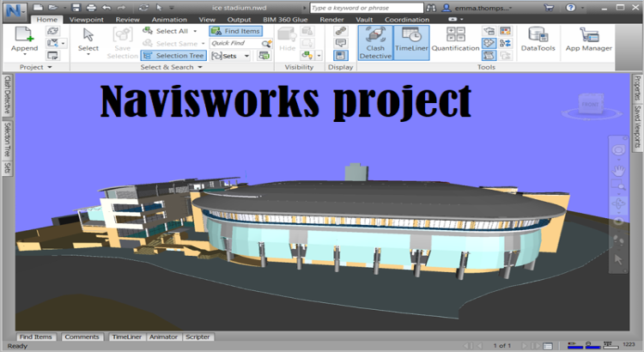Open the Find Items bottom panel tab
Screen dimensions: 644x352
[x=36, y=337]
